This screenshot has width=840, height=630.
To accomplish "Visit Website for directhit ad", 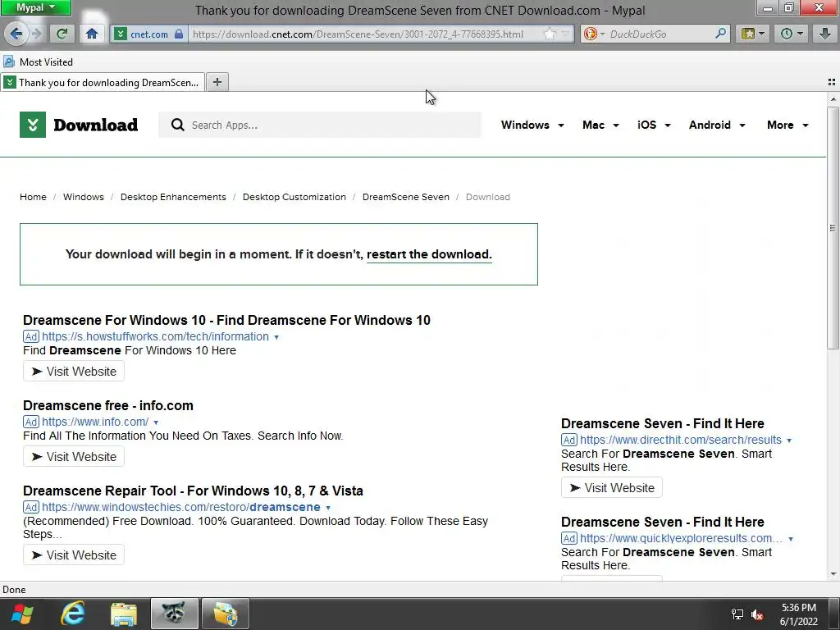I will click(x=612, y=487).
